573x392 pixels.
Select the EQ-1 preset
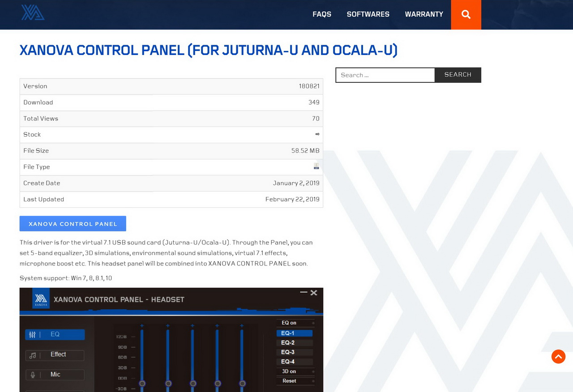pos(295,333)
